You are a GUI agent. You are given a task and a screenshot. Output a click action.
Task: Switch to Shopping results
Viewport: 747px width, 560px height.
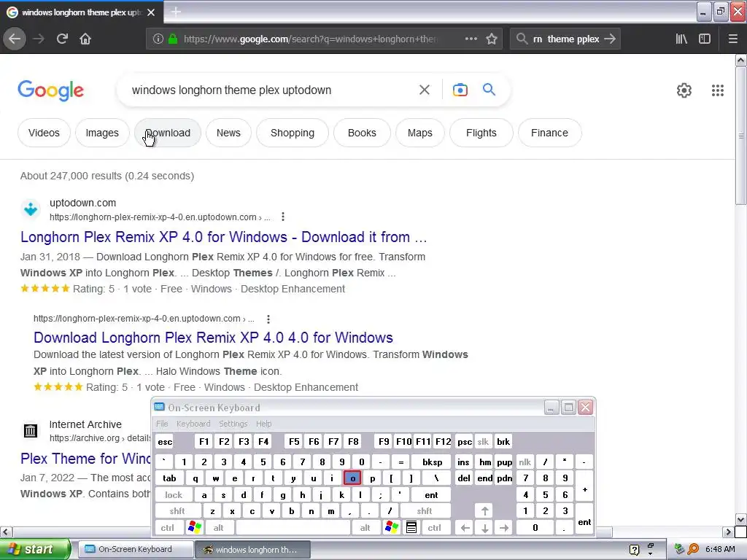point(293,133)
